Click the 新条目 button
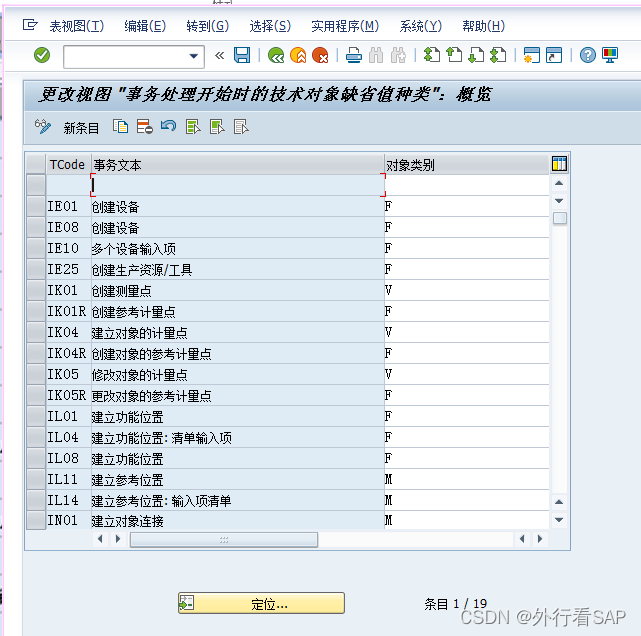Image resolution: width=641 pixels, height=636 pixels. (x=81, y=128)
